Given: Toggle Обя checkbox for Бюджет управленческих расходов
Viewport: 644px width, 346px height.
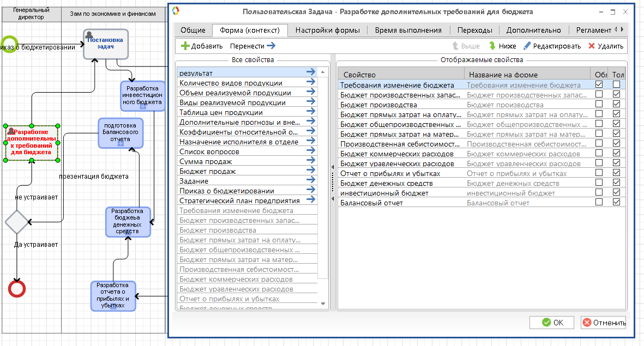Looking at the screenshot, I should 599,163.
